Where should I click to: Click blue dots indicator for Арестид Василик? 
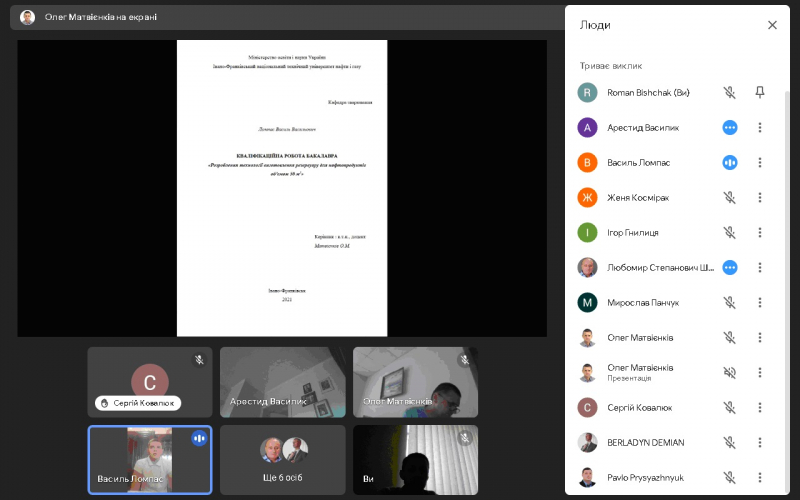coord(730,128)
